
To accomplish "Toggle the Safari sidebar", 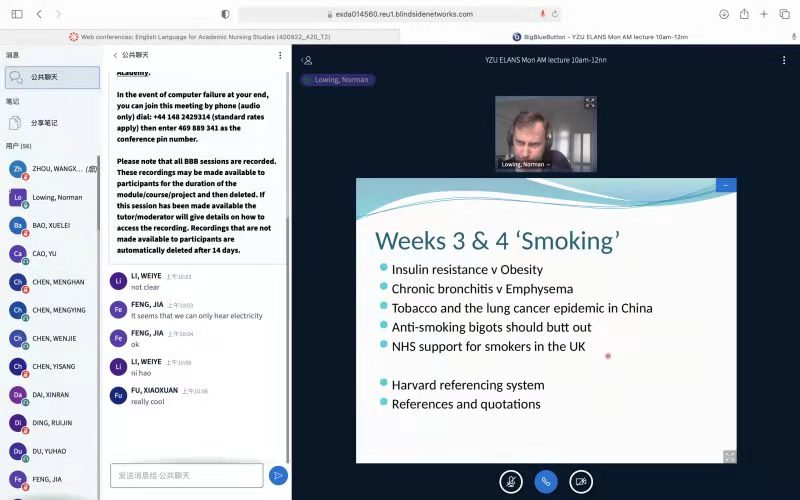I will pyautogui.click(x=16, y=14).
